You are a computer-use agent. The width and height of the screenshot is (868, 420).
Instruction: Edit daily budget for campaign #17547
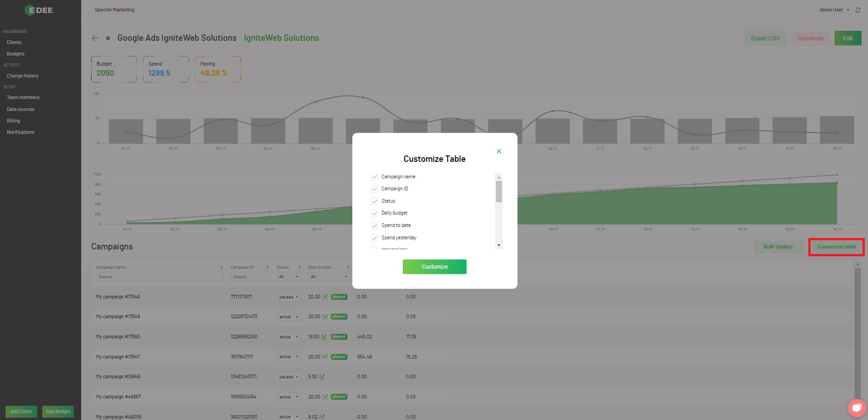[x=325, y=357]
